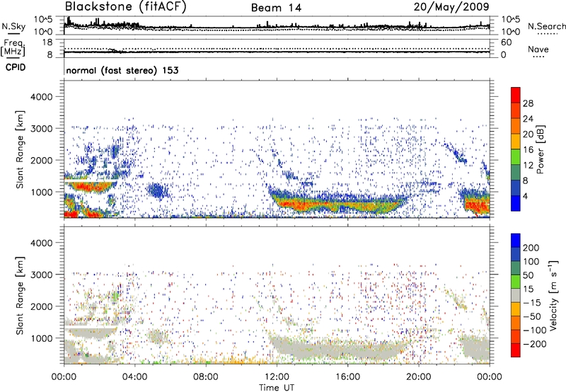Image resolution: width=566 pixels, height=392 pixels.
Task: Click the "12:00" time tick label
Action: (x=277, y=377)
